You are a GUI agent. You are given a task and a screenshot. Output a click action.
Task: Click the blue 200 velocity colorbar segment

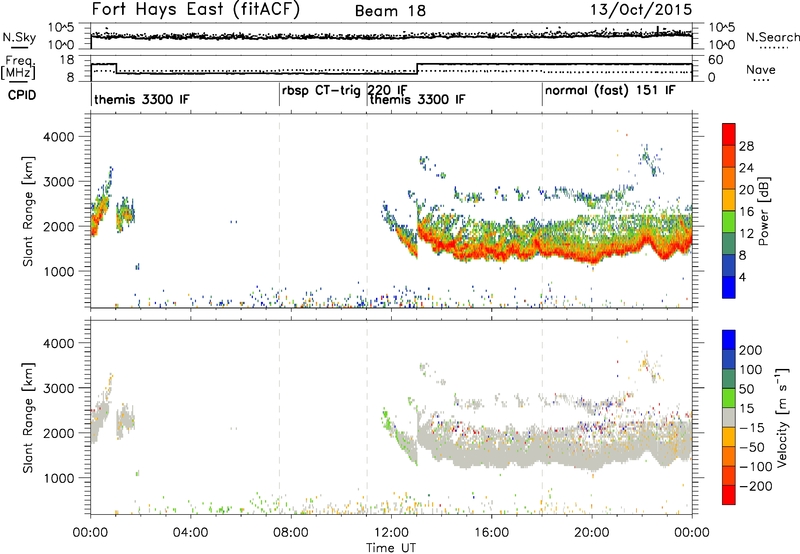tap(729, 340)
